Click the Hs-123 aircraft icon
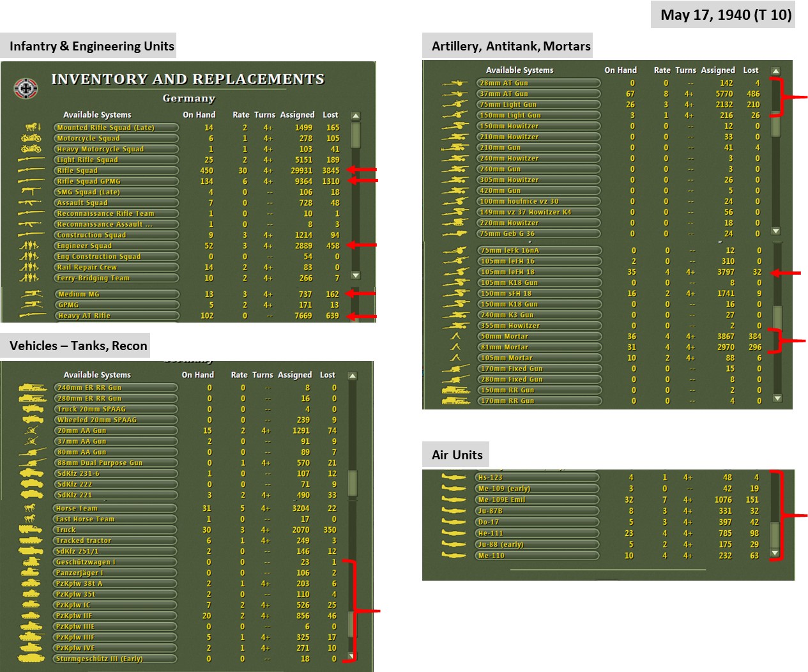808x672 pixels. coord(454,477)
